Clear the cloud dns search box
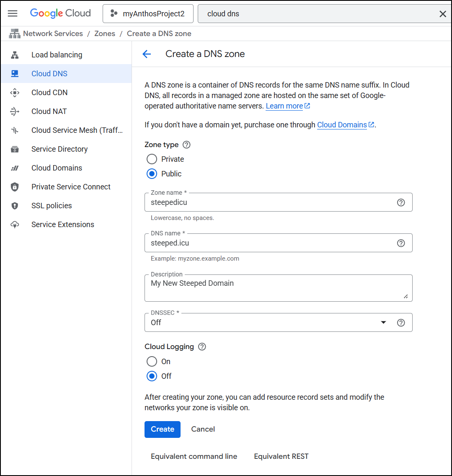This screenshot has height=476, width=452. [442, 14]
